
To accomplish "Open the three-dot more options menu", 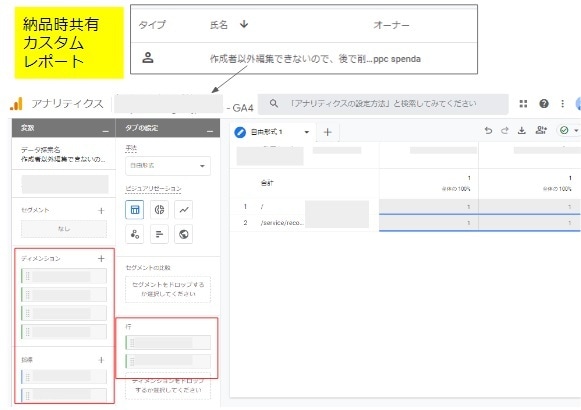I will tap(562, 104).
